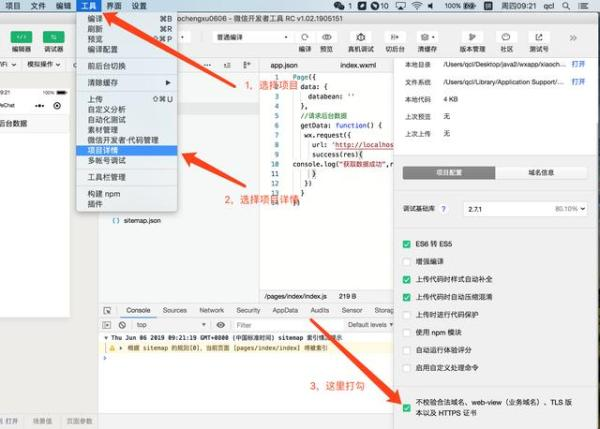Image resolution: width=600 pixels, height=429 pixels.
Task: Click the Wi-Fi status icon
Action: [417, 6]
